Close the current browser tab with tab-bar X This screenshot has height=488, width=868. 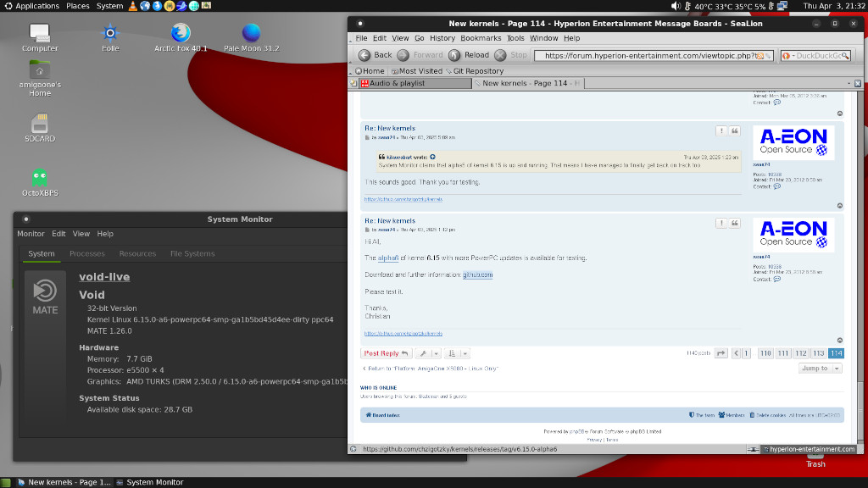click(858, 84)
